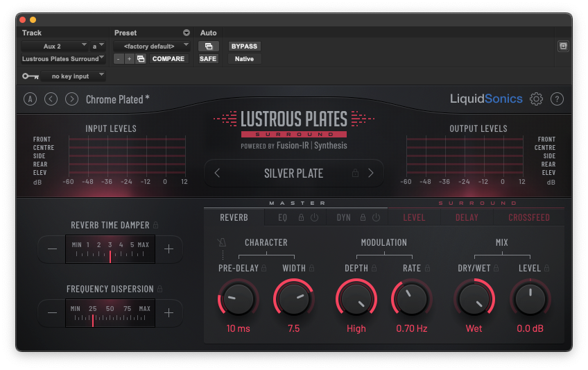Increase Reverb Time Damper with plus
Screen dimensions: 588x370
point(168,249)
